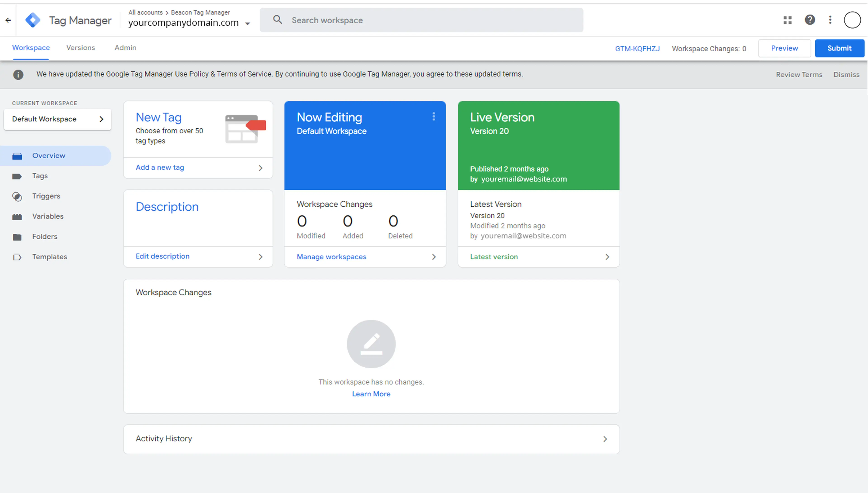
Task: Click the Added count of 0
Action: pyautogui.click(x=348, y=222)
